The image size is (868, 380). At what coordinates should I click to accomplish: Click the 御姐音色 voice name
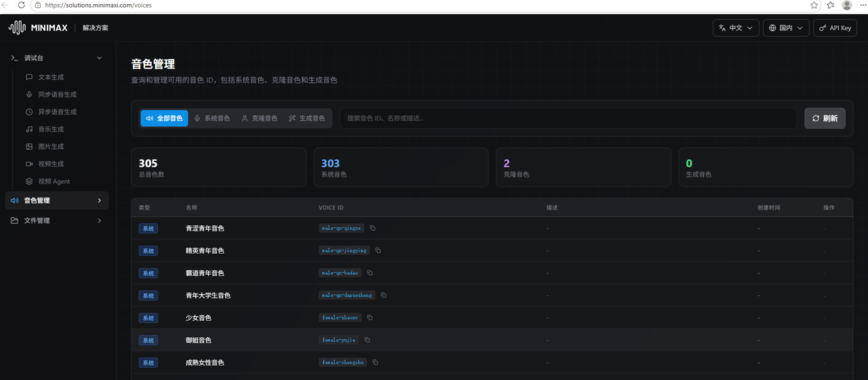(199, 340)
